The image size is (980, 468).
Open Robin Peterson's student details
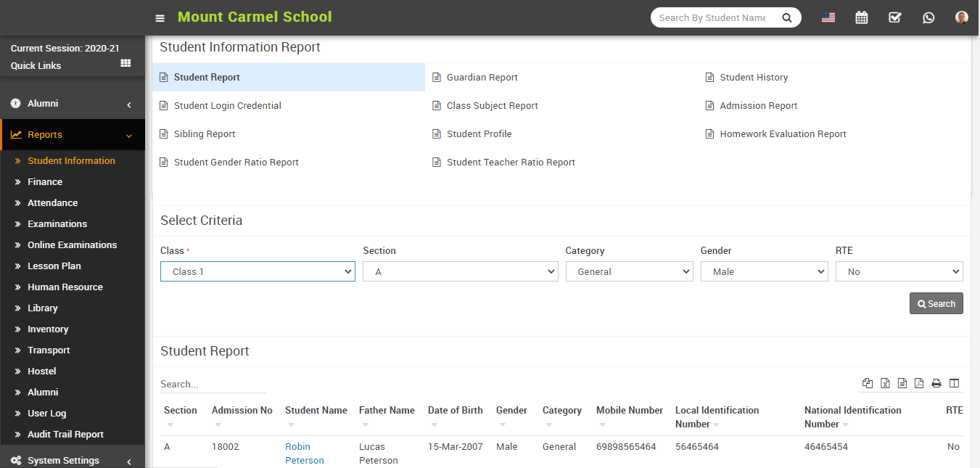tap(304, 453)
